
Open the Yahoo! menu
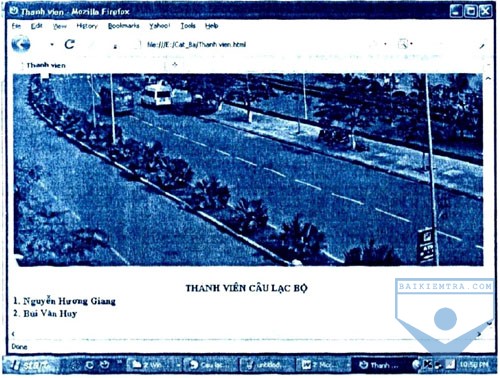pyautogui.click(x=160, y=26)
